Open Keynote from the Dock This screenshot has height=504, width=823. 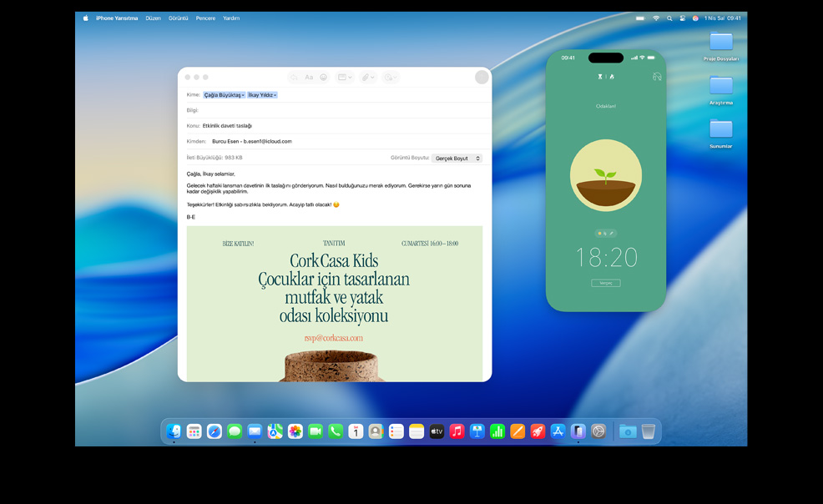tap(477, 431)
